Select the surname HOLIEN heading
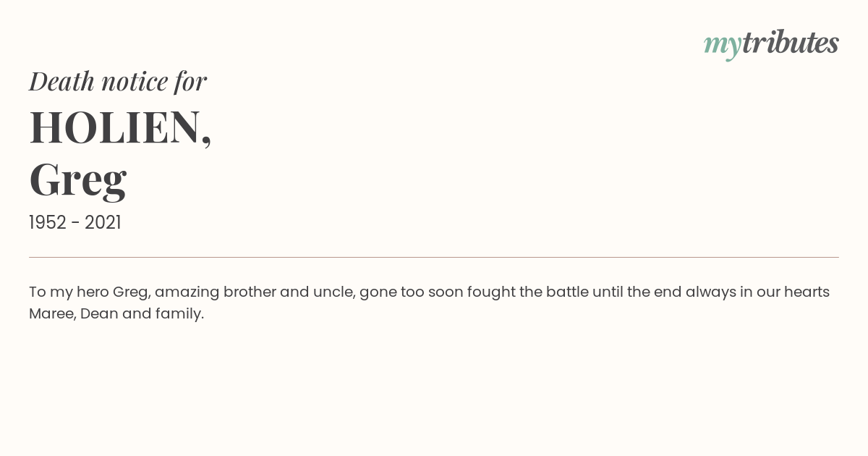The width and height of the screenshot is (868, 456). [x=116, y=127]
